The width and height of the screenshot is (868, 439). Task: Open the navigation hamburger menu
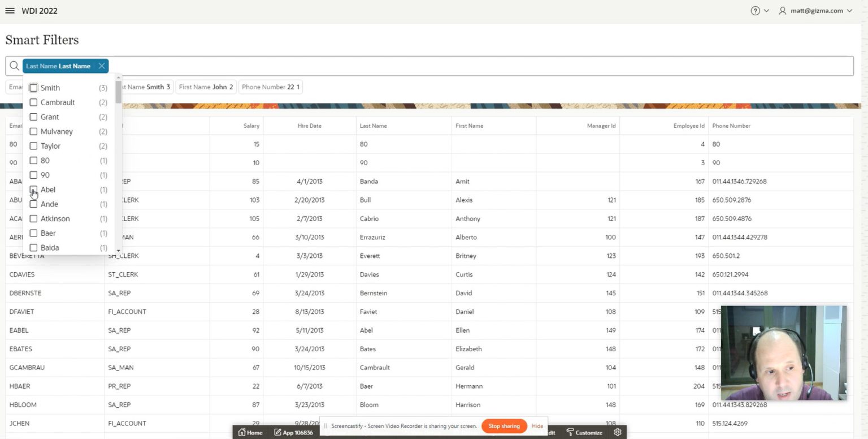(x=10, y=10)
